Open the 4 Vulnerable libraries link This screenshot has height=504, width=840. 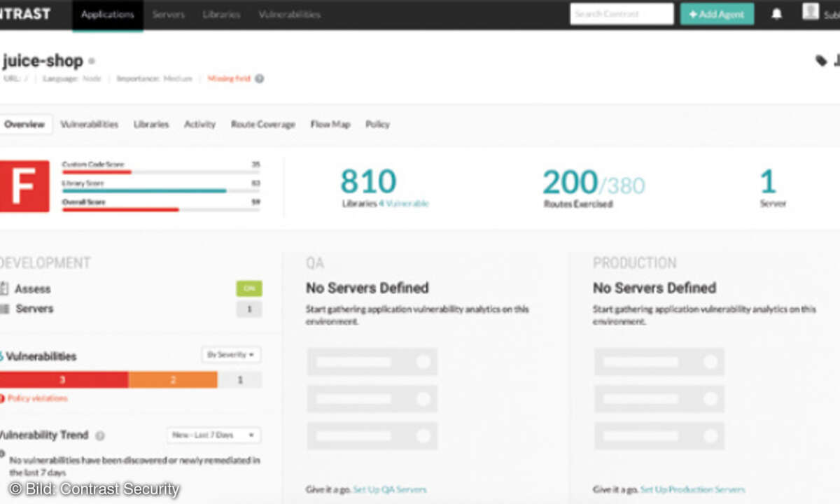tap(404, 204)
